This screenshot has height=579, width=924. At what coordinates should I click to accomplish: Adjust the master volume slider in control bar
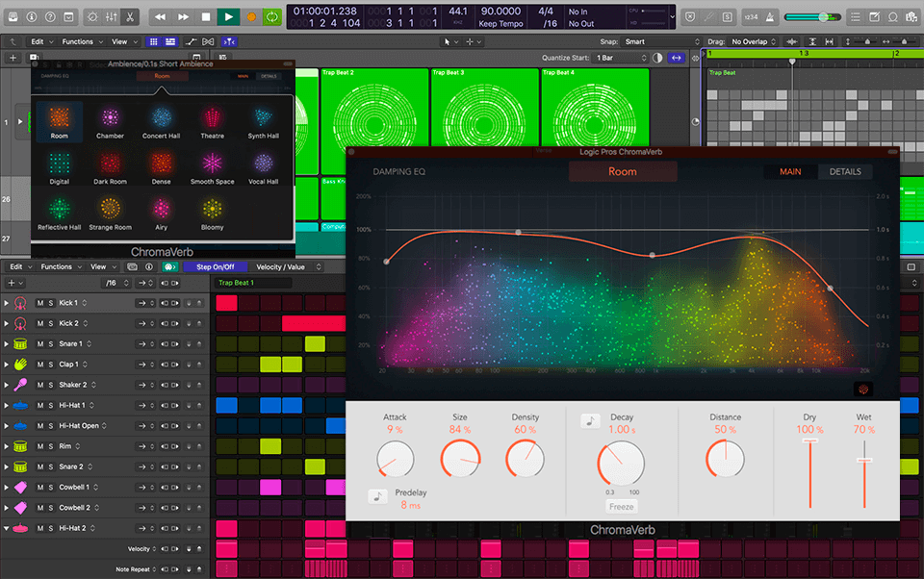(812, 17)
